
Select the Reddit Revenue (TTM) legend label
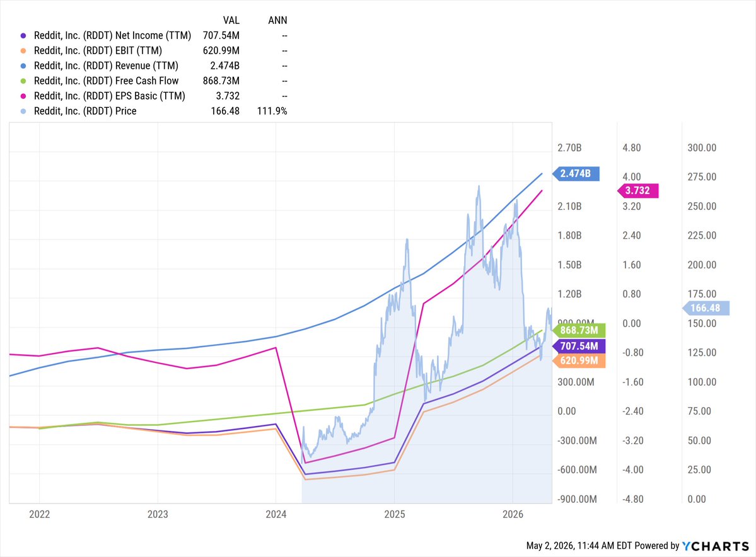106,66
